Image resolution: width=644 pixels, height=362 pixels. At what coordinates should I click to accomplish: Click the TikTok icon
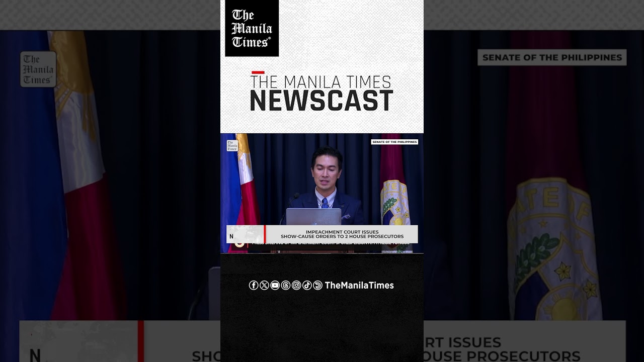click(307, 286)
